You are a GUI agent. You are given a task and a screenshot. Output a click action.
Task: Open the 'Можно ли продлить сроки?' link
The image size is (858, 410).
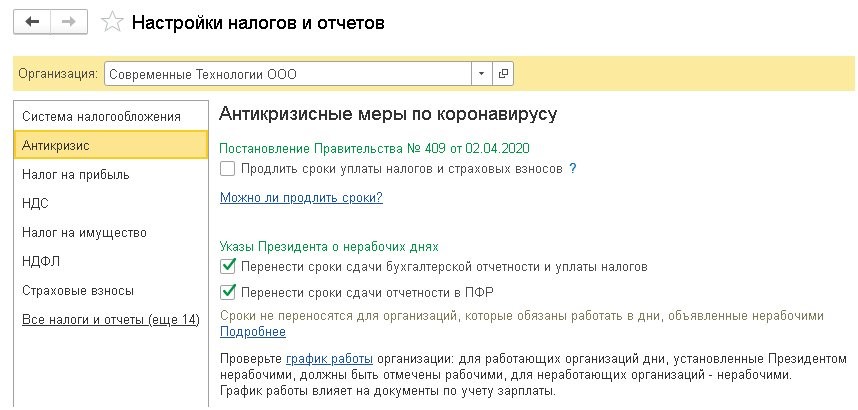coord(301,198)
